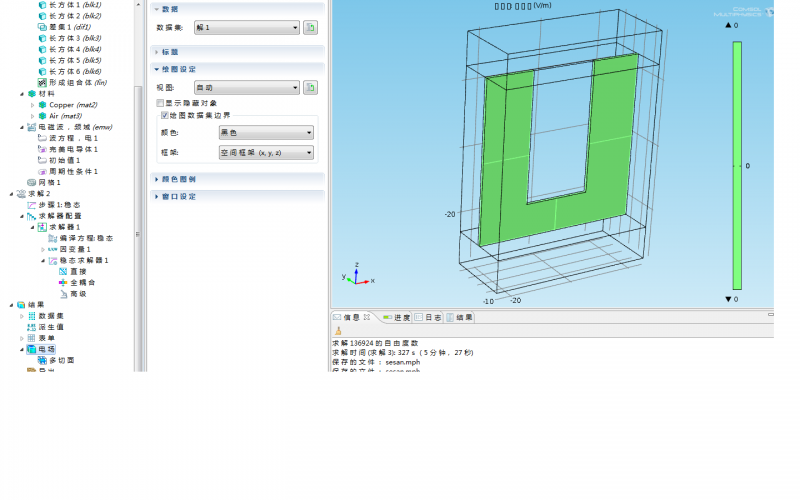Select the 电磁波，频域 (emw) physics node
Image resolution: width=800 pixels, height=500 pixels.
70,127
